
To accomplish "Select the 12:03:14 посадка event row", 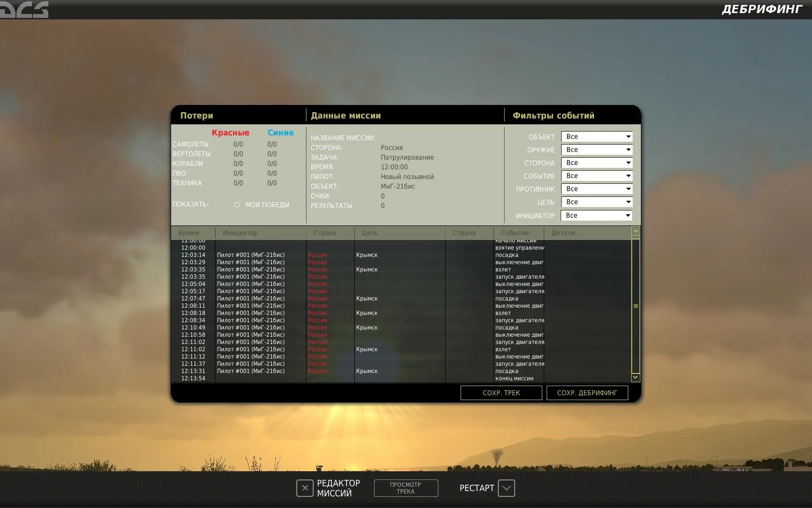I will click(401, 255).
